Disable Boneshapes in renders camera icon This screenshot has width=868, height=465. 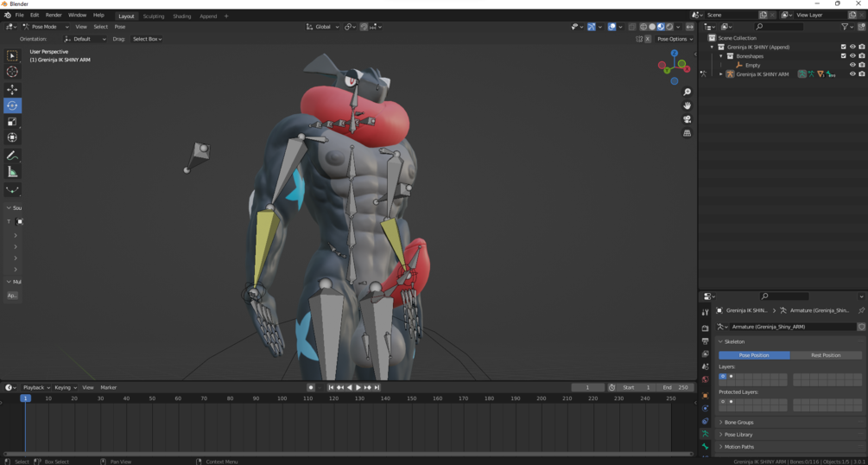tap(862, 56)
